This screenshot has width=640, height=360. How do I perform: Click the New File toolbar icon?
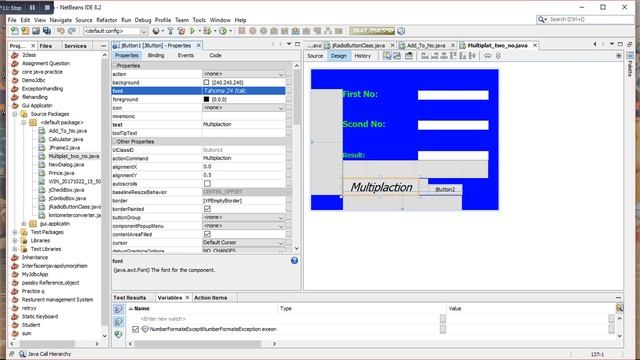[x=15, y=31]
